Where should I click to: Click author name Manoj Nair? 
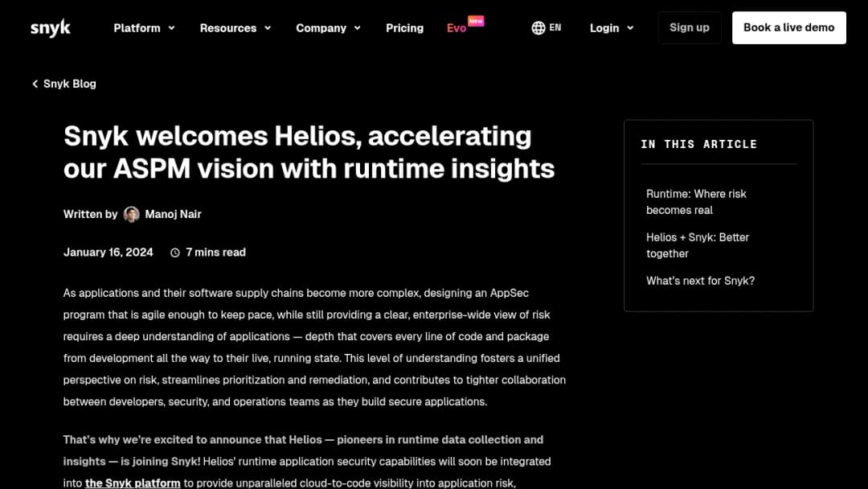174,214
